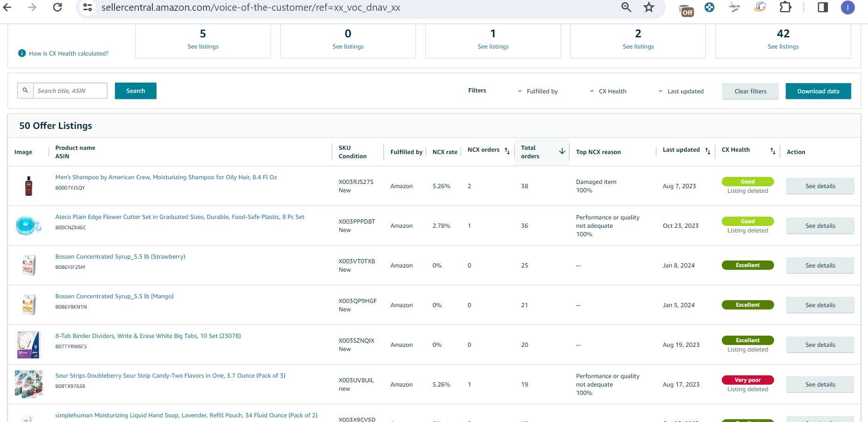Screen dimensions: 868x422
Task: View site information for sellercentral.amazon.com
Action: coord(87,7)
